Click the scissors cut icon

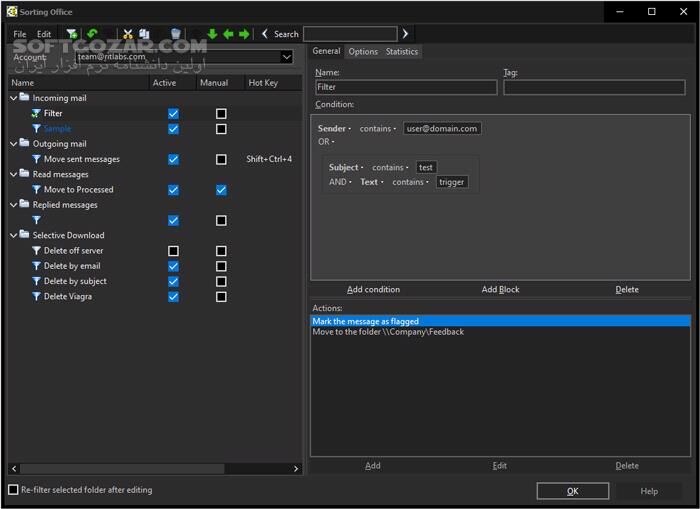pyautogui.click(x=128, y=34)
